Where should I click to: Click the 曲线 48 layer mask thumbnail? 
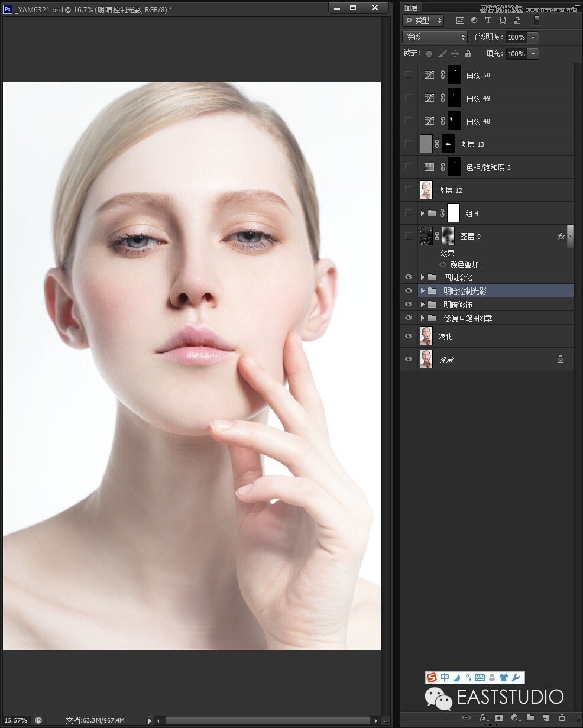(x=454, y=121)
